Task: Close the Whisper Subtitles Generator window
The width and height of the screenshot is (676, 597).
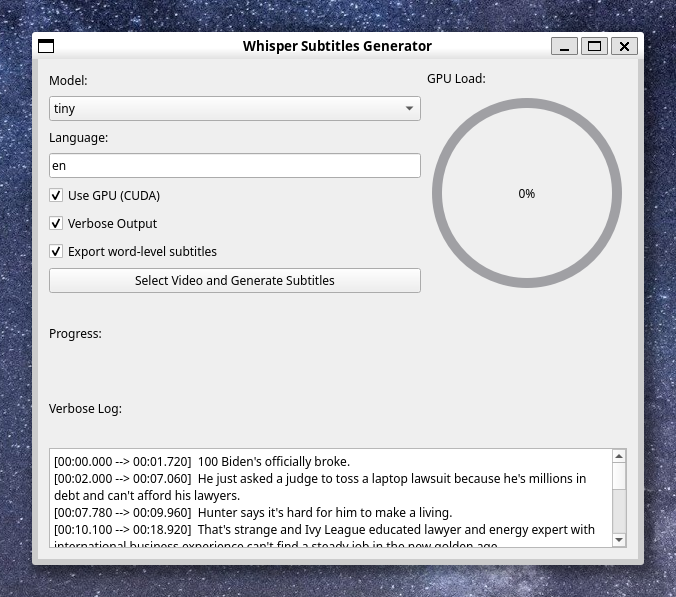Action: [x=624, y=46]
